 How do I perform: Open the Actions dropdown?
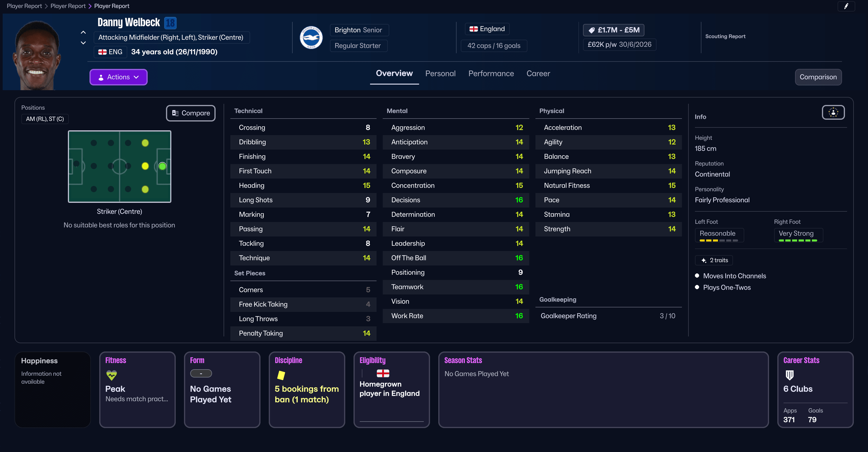[x=118, y=77]
